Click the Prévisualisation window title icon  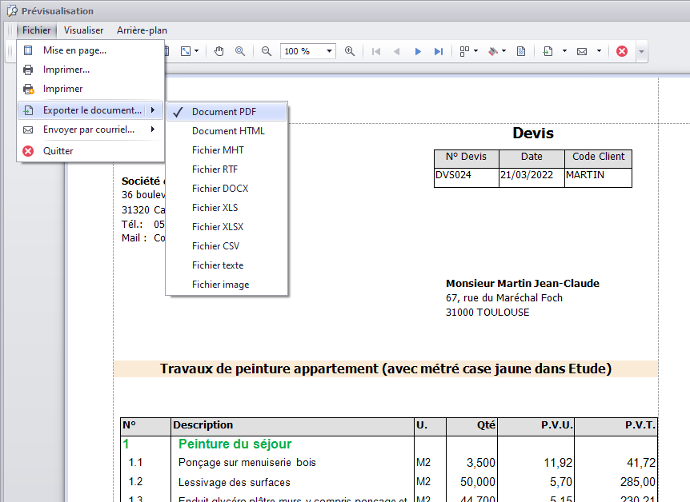[x=12, y=11]
